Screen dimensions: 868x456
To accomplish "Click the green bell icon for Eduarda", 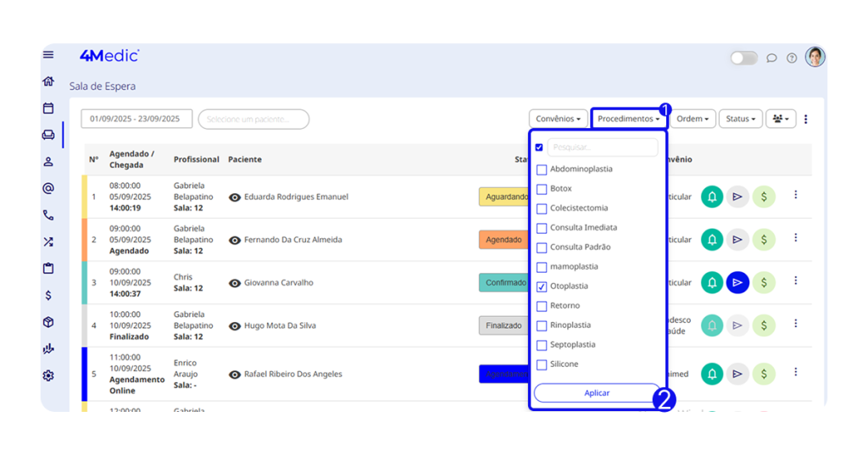I will click(x=712, y=197).
